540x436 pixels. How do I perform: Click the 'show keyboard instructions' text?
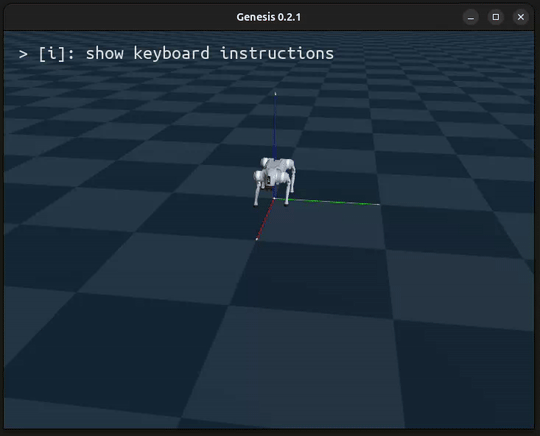click(x=210, y=54)
